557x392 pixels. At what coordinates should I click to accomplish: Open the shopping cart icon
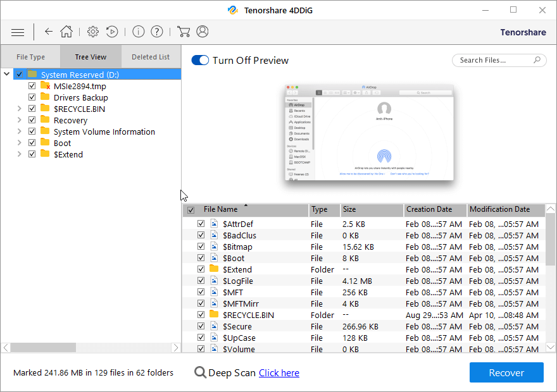click(184, 32)
